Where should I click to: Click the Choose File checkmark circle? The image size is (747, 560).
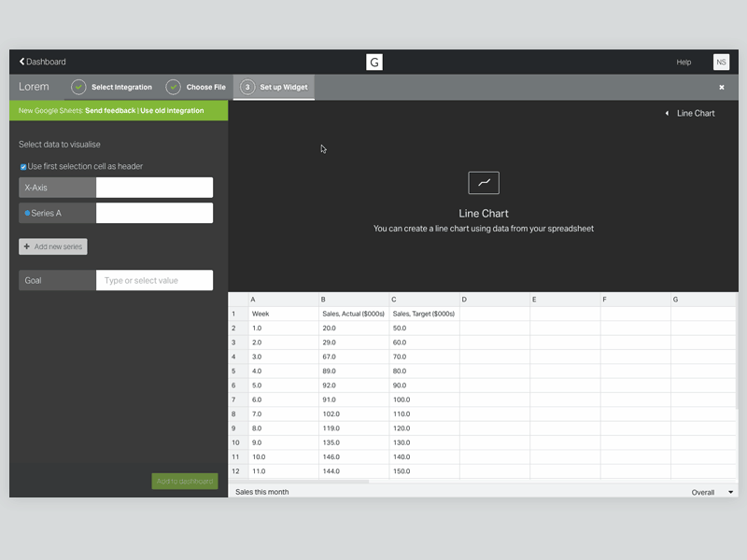coord(174,87)
